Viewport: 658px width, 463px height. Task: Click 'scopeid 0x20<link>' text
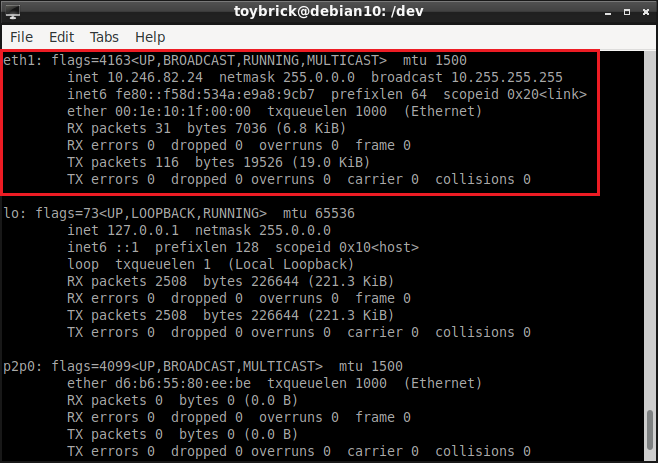[x=515, y=94]
